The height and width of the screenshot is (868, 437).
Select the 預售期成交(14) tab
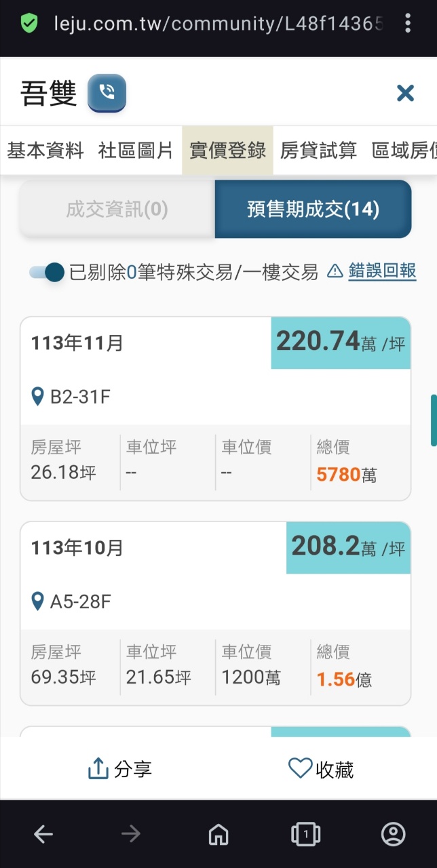click(313, 210)
